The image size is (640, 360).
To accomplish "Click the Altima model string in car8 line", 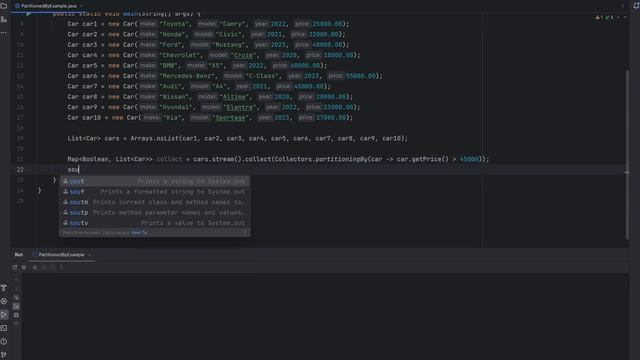I will coord(234,97).
